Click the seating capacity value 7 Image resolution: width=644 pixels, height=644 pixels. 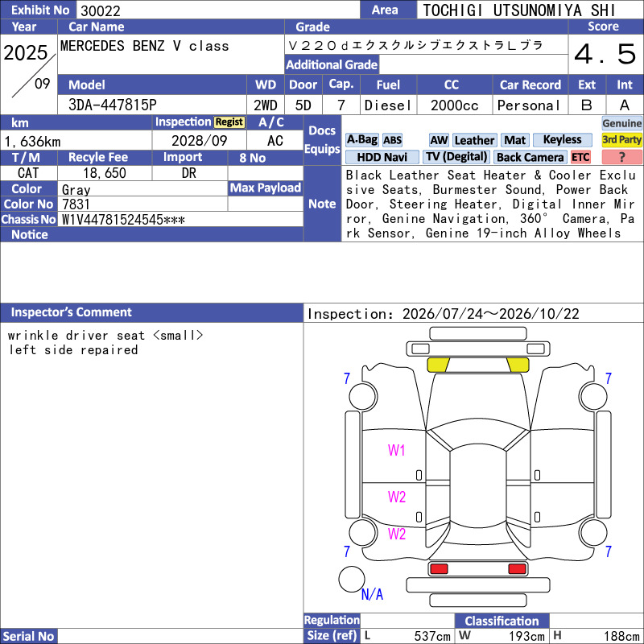tap(341, 105)
